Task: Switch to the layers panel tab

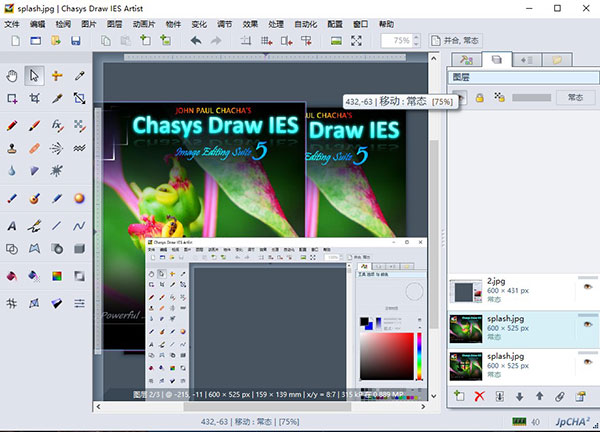Action: (496, 59)
